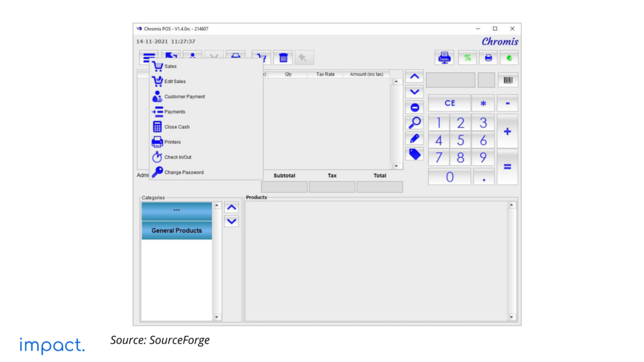Click the magnifying glass product search icon
Viewport: 644px width, 362px height.
coord(415,123)
